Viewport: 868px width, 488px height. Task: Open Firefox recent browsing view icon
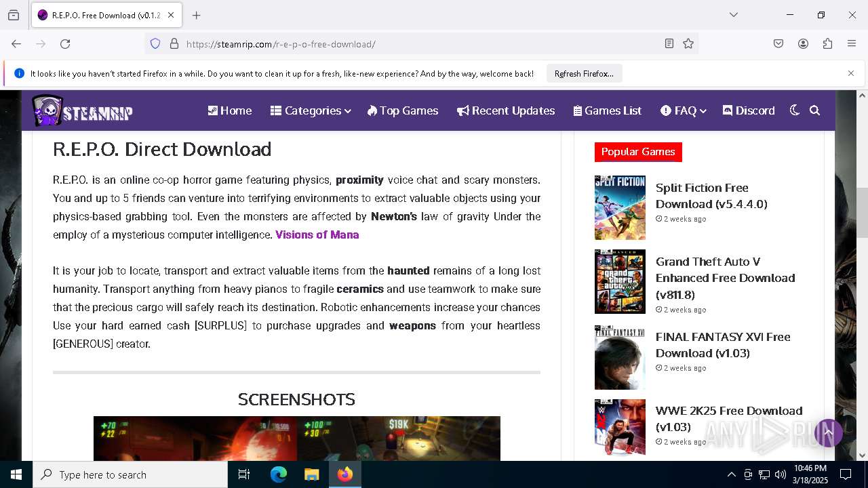click(x=14, y=15)
